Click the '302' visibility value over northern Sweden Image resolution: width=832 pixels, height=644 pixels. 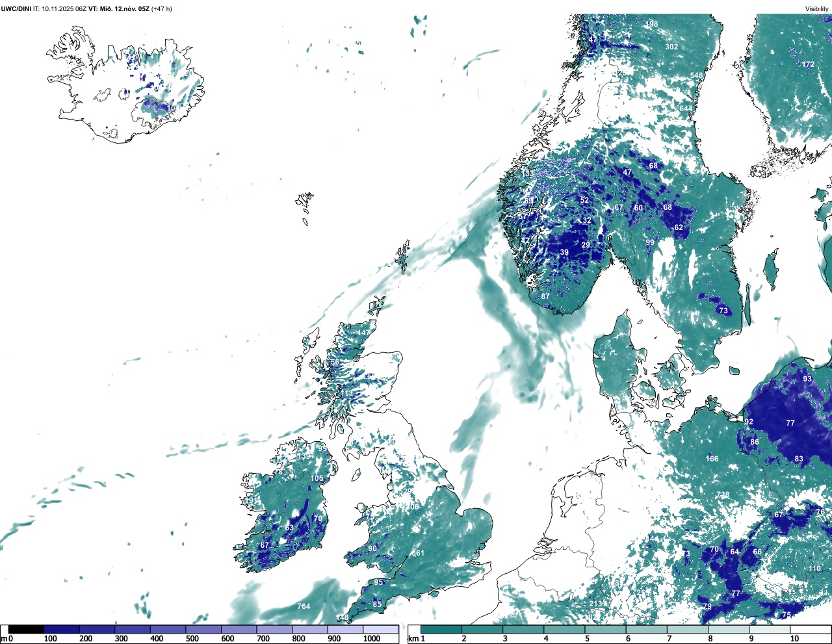[671, 47]
